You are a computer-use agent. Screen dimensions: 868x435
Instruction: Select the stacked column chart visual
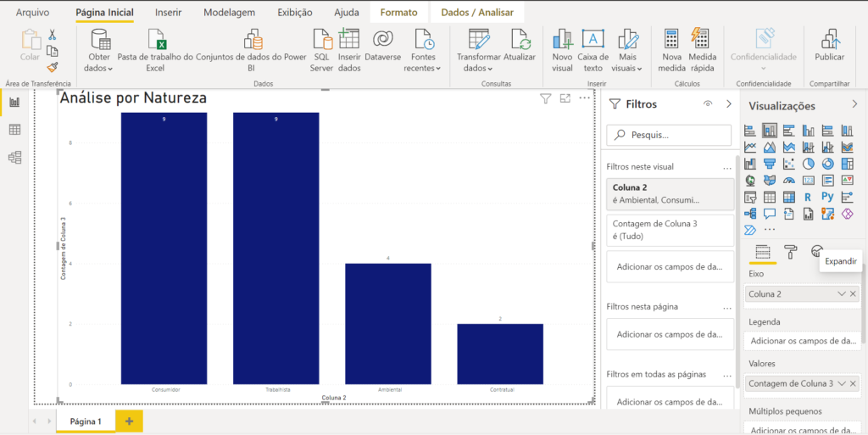(770, 131)
